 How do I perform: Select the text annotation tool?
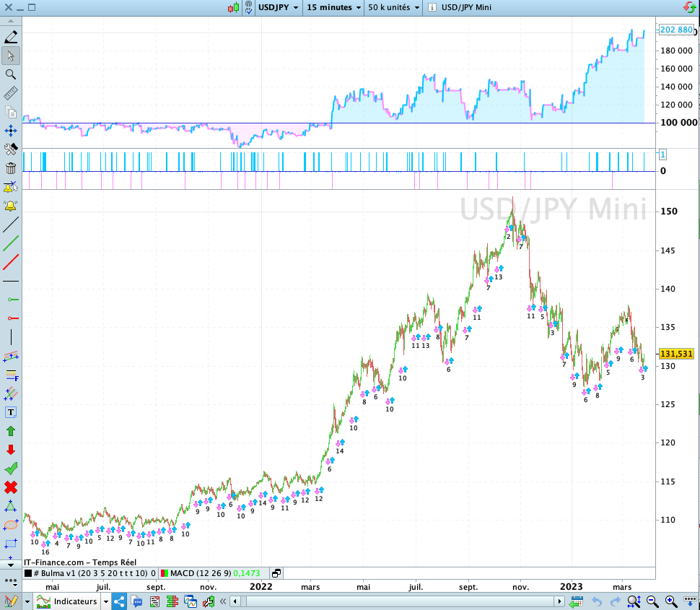click(11, 412)
